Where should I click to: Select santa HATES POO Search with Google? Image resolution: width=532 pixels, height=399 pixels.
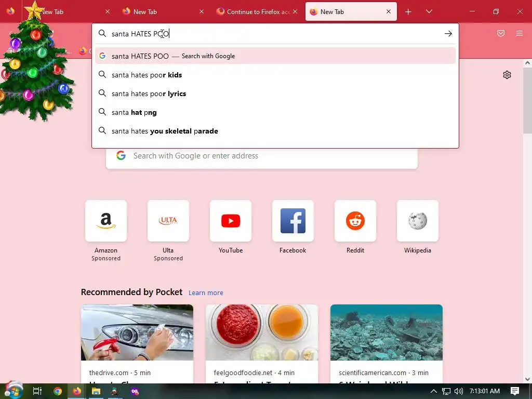click(x=275, y=56)
